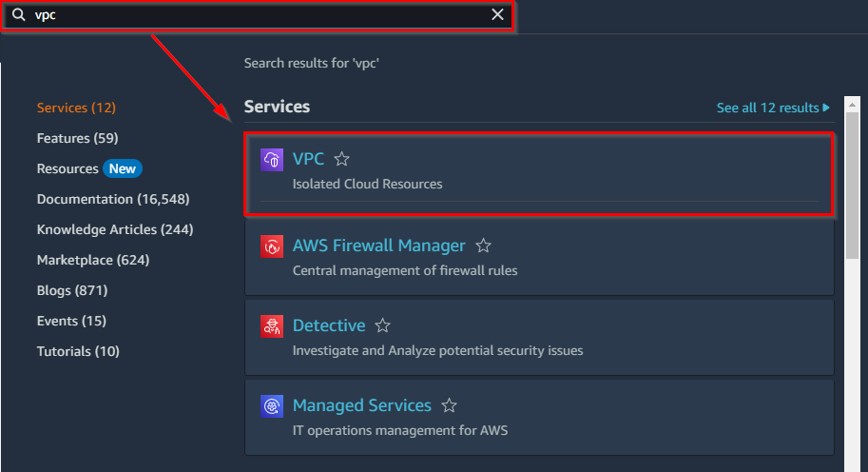Clear the search with the X icon
Viewport: 868px width, 472px height.
497,14
